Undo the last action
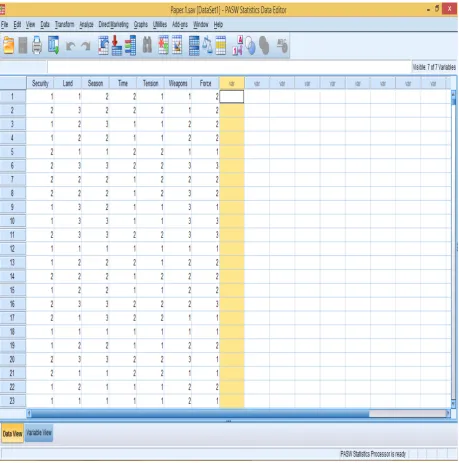This screenshot has height=463, width=459. click(70, 46)
